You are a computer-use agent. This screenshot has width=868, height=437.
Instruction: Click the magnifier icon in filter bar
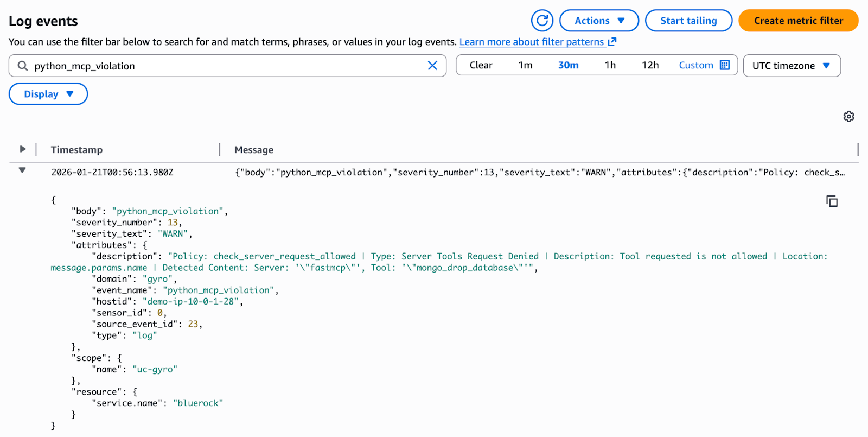(x=23, y=66)
